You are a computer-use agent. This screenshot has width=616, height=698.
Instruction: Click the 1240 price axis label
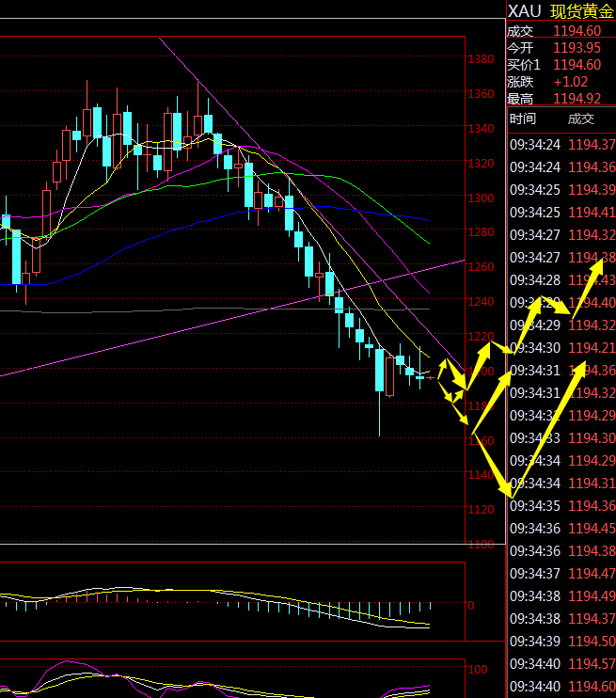tap(481, 302)
